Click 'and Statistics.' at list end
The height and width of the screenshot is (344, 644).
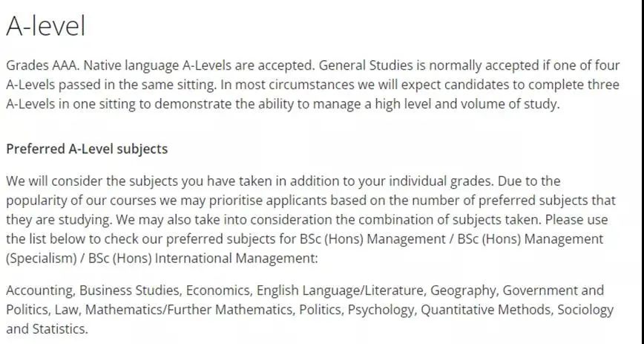pyautogui.click(x=47, y=329)
